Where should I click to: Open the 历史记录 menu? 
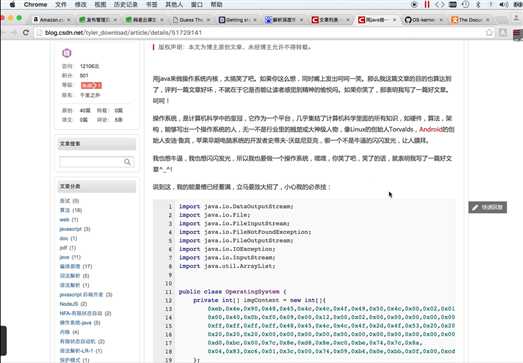click(125, 4)
